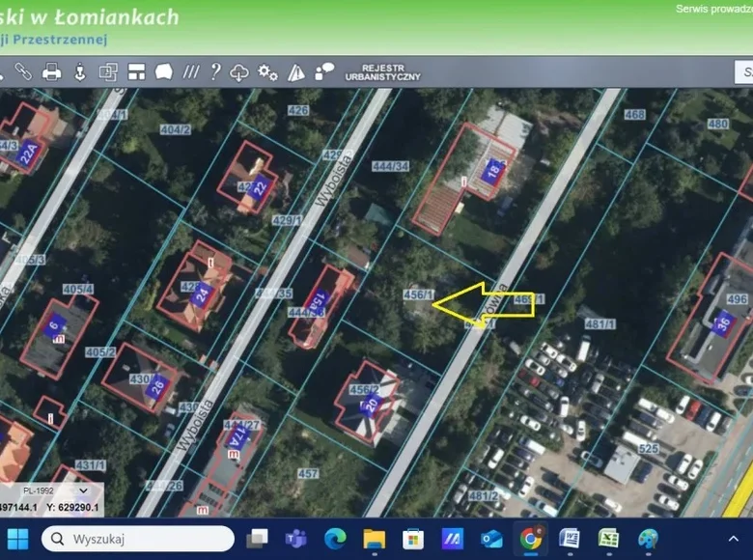Screen dimensions: 753x560
Task: Select the polygon shape tool
Action: click(164, 71)
